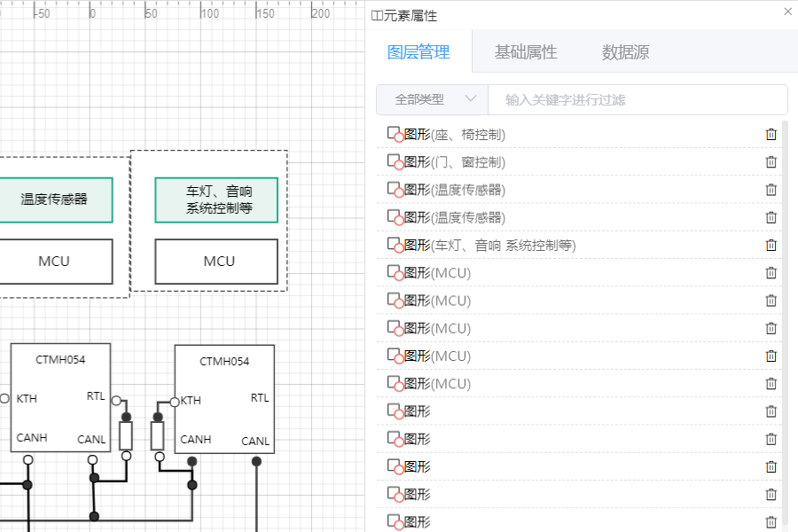Click the trash icon beside the first 图形(温度传感器) entry
The height and width of the screenshot is (532, 798).
pyautogui.click(x=771, y=189)
